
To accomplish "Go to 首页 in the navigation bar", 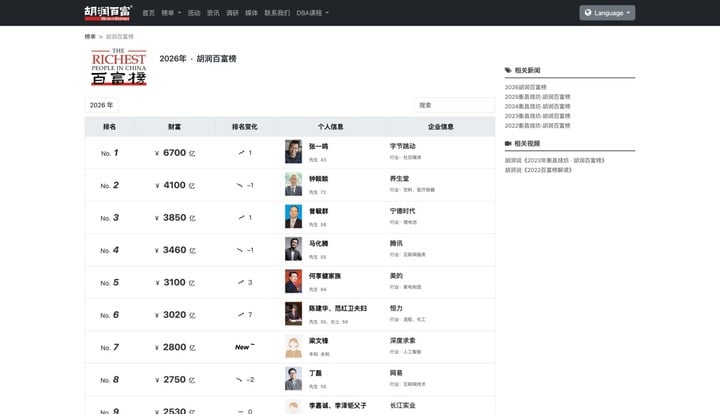I will 148,13.
